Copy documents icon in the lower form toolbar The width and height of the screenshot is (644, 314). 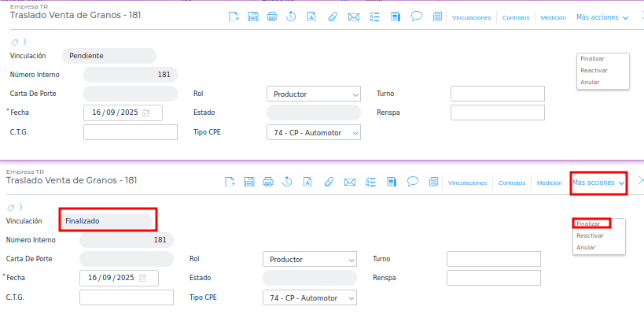(433, 182)
